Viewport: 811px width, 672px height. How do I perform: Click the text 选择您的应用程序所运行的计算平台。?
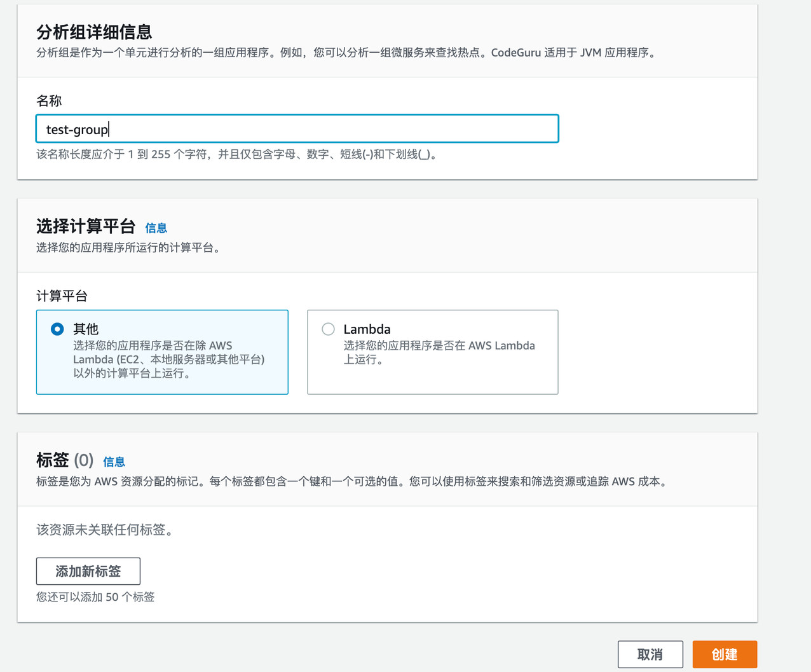tap(130, 248)
